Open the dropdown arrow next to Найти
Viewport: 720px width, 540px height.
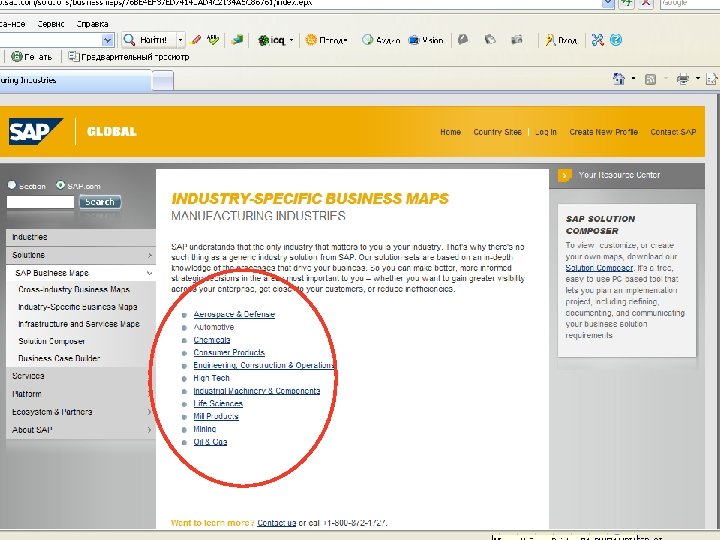(180, 40)
